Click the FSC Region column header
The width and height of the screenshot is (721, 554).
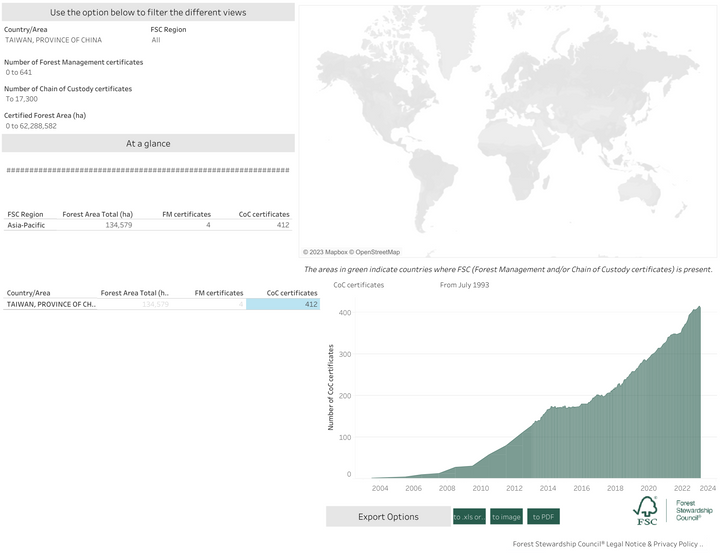click(x=25, y=214)
